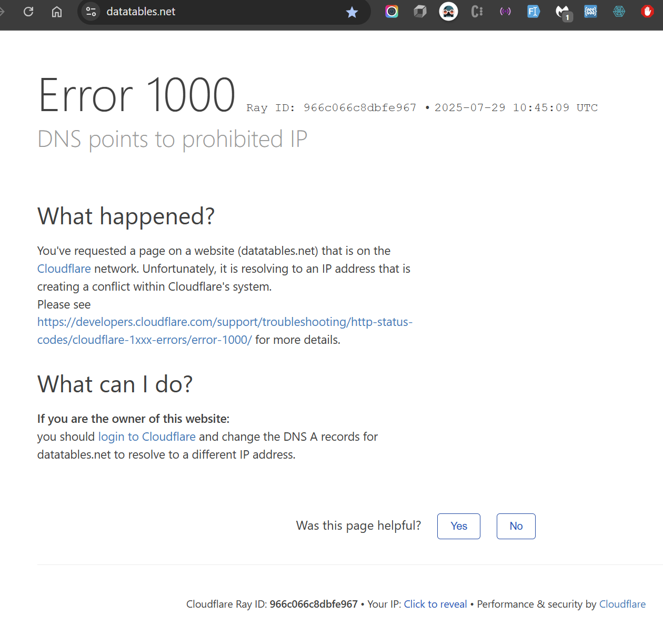Screen dimensions: 663x644
Task: Follow the 'login to Cloudflare' link
Action: [147, 437]
